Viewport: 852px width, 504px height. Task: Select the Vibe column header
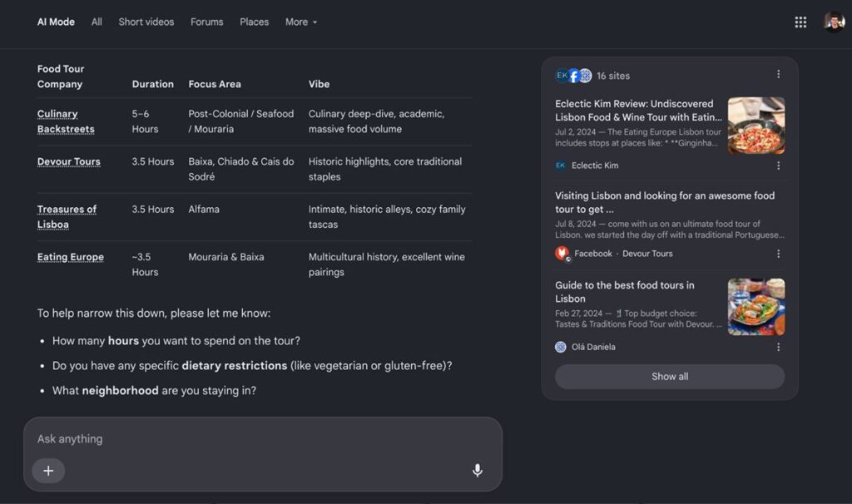pos(319,84)
